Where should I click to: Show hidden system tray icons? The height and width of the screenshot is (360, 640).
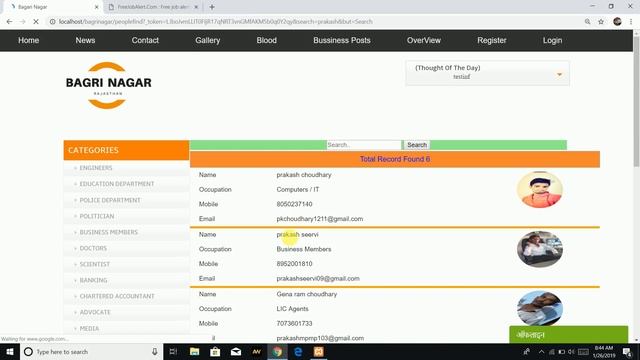(x=541, y=351)
